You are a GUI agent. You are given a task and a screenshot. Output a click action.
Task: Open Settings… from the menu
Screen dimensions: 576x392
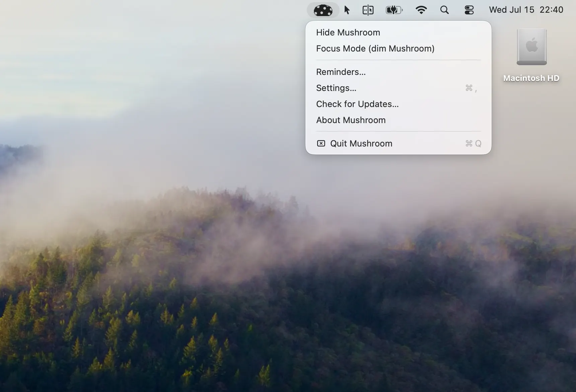(398, 88)
